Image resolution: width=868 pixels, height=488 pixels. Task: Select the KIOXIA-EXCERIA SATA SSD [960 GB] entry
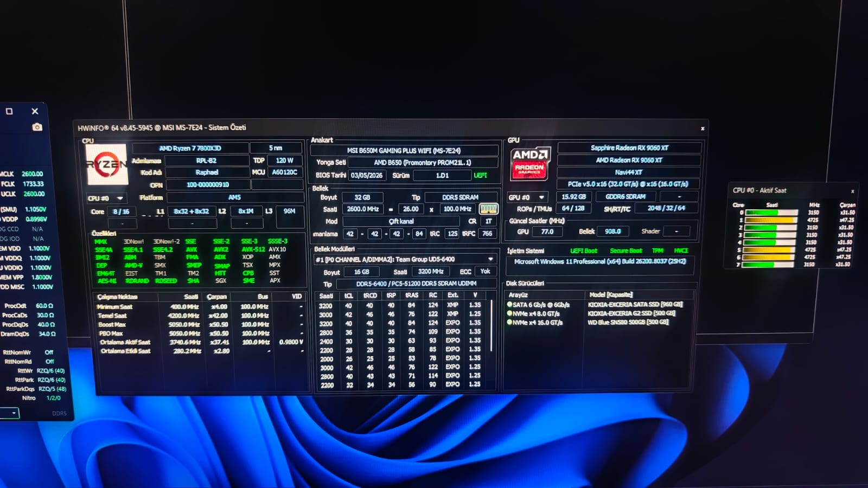(x=635, y=304)
